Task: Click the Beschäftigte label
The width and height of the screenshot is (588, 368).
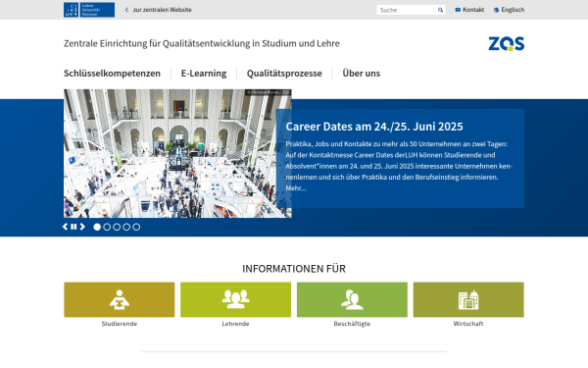Action: point(352,324)
